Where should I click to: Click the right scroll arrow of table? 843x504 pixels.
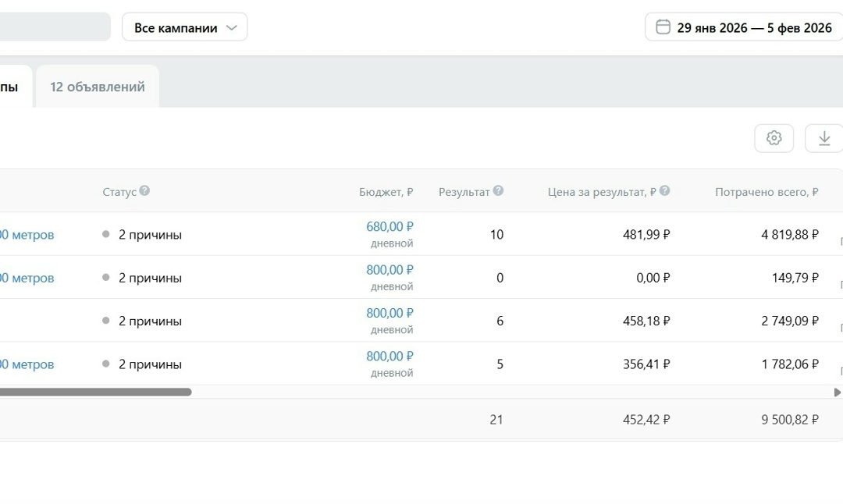coord(838,392)
